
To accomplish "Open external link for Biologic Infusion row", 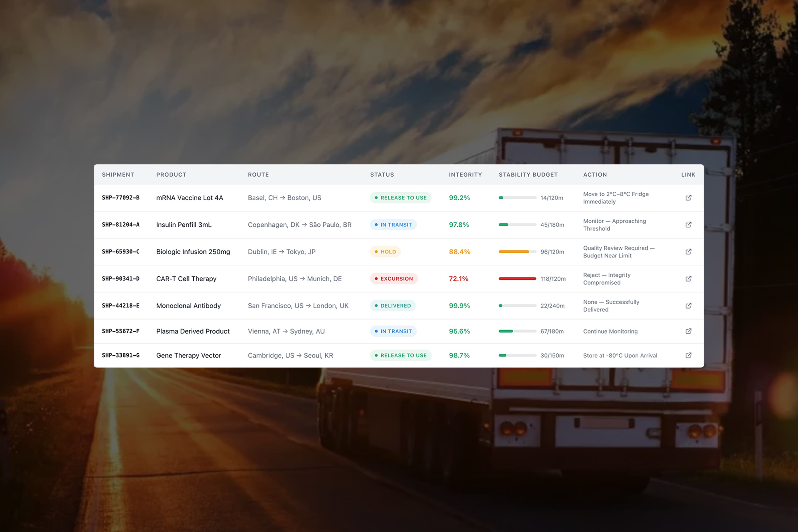I will [x=688, y=251].
